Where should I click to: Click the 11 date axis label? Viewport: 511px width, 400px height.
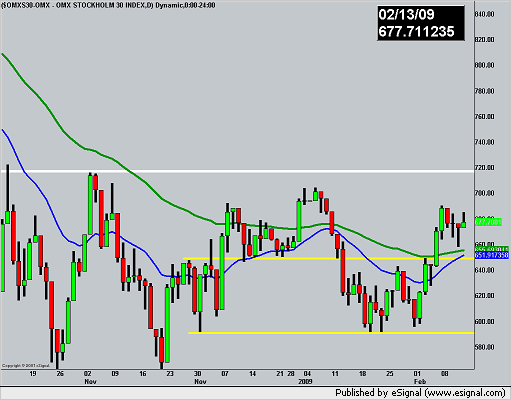[x=335, y=374]
